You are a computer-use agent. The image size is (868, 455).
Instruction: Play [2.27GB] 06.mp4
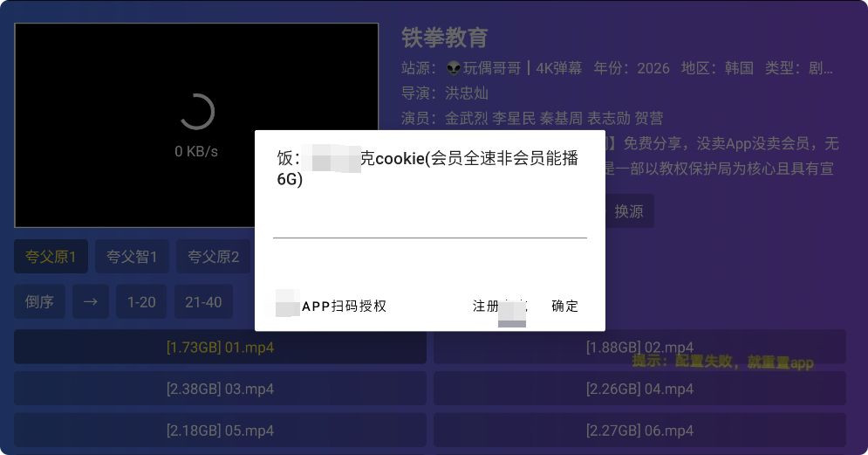639,431
